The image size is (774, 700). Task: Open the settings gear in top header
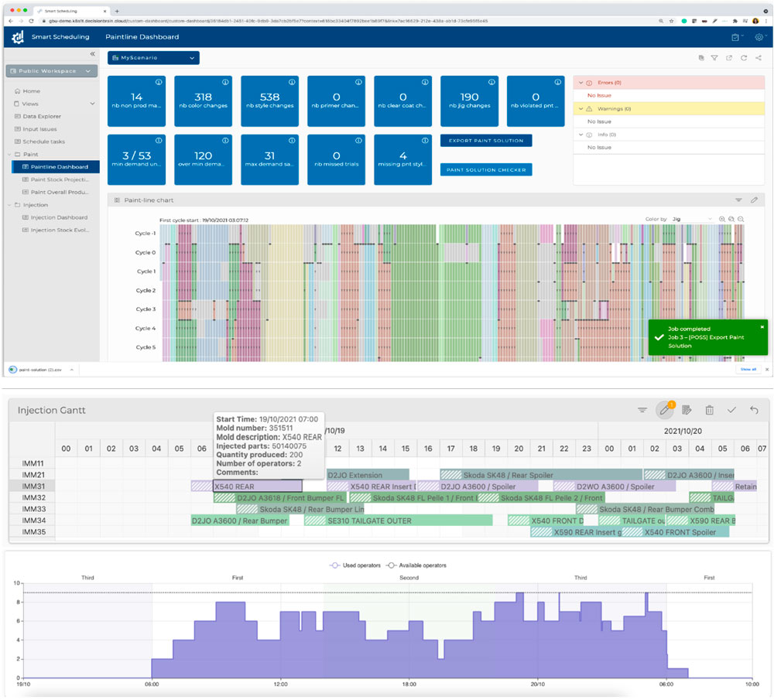[x=759, y=37]
